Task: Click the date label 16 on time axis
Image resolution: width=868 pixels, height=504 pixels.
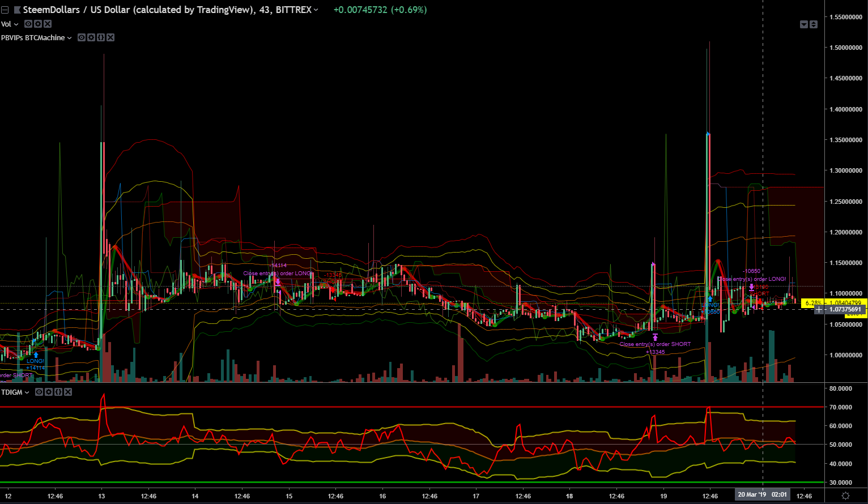Action: [382, 496]
